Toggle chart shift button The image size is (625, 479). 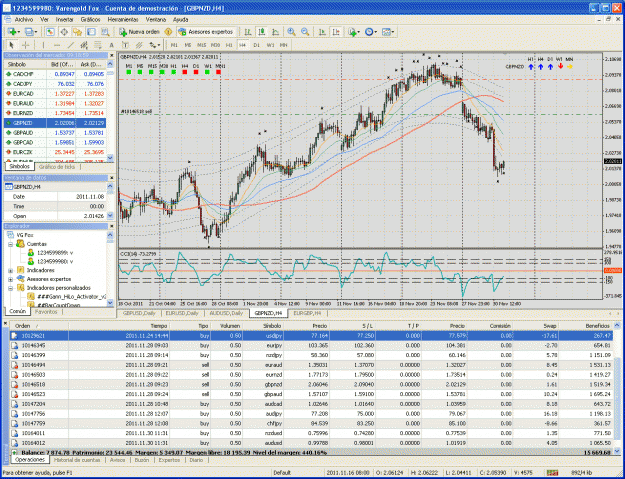336,32
